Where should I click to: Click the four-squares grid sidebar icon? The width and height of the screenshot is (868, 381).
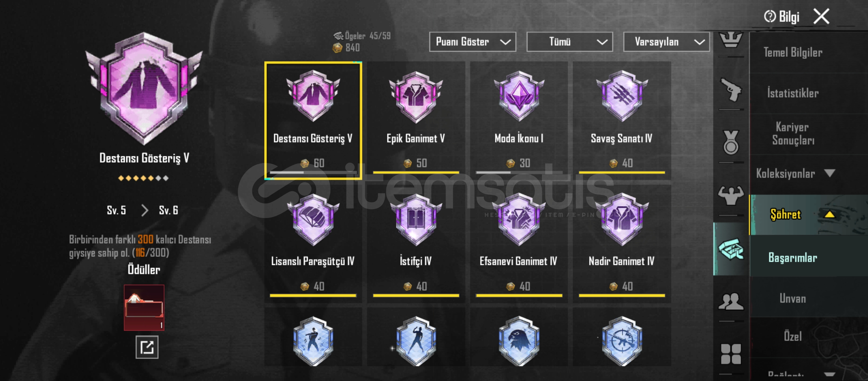[731, 354]
